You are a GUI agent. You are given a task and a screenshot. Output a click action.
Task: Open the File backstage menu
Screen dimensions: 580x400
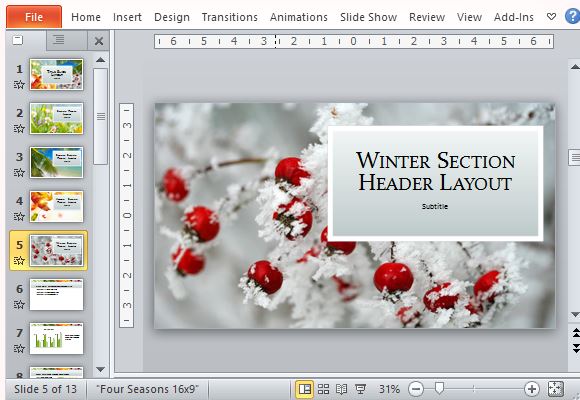coord(34,17)
